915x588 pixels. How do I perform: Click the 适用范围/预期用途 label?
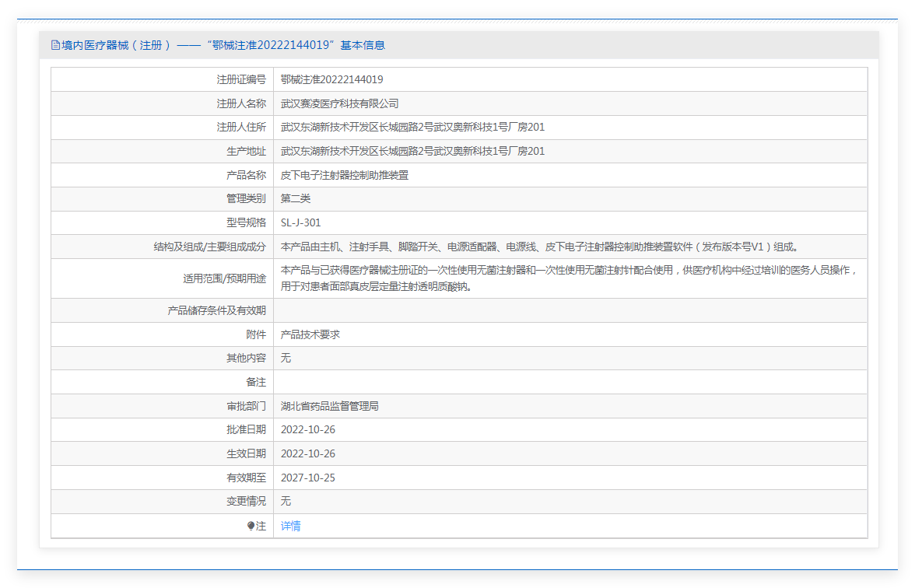[224, 278]
